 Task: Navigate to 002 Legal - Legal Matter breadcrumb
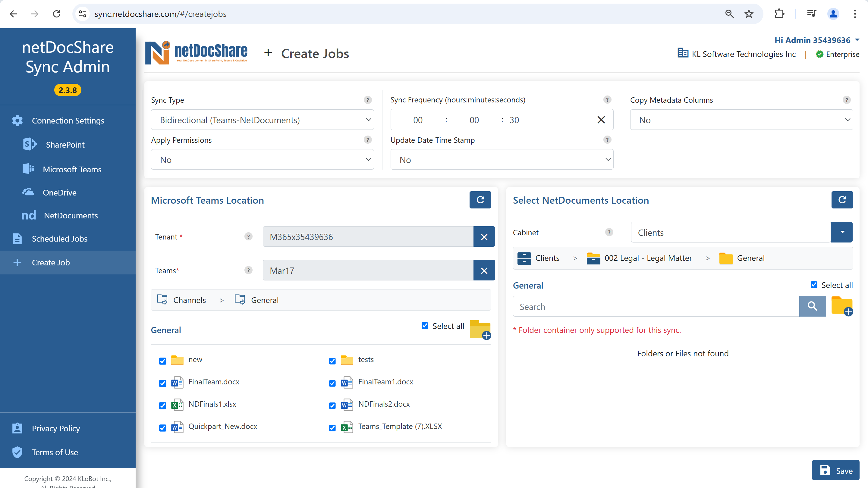coord(639,258)
